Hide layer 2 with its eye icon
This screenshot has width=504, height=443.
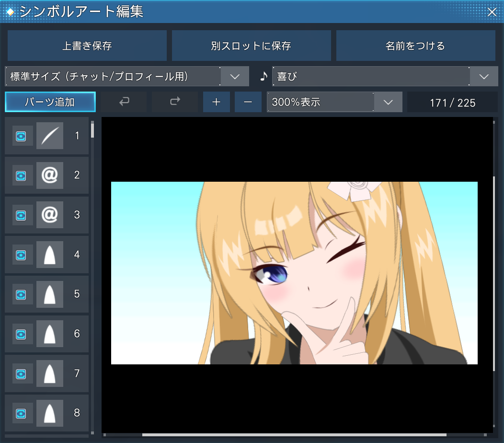pyautogui.click(x=21, y=176)
